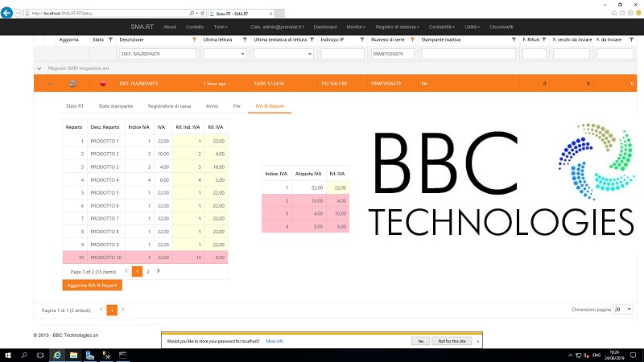Open filter icon for F. da inviare column
This screenshot has height=362, width=644.
(x=631, y=39)
